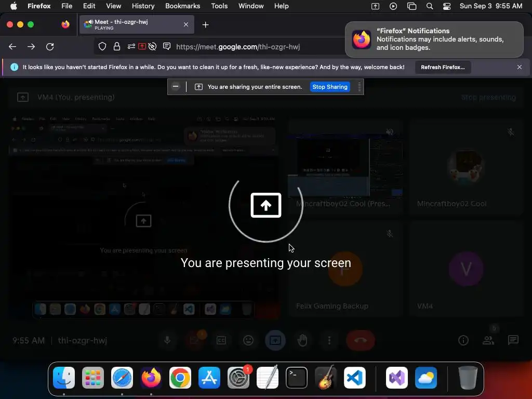
Task: Open Finder from the Dock
Action: [64, 378]
